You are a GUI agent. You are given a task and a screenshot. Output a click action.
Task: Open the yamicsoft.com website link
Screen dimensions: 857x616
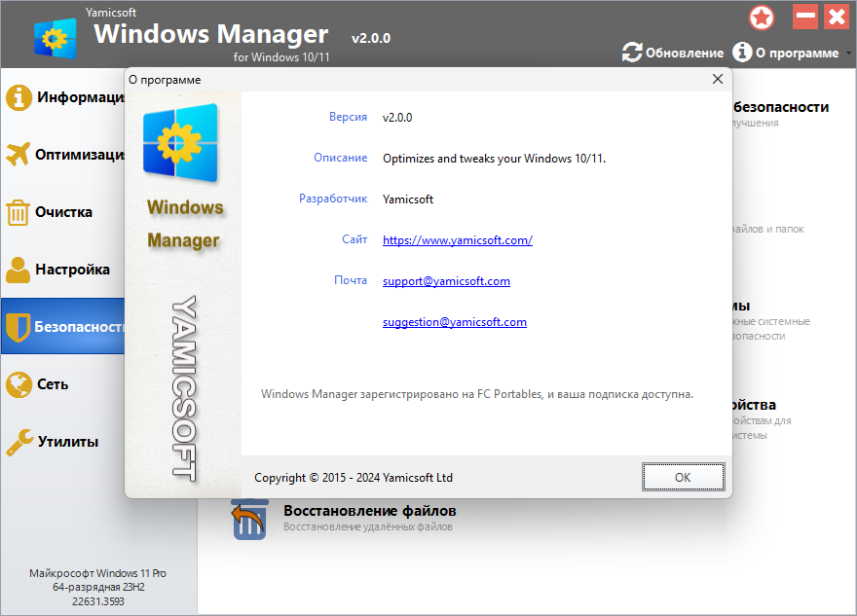[x=458, y=240]
